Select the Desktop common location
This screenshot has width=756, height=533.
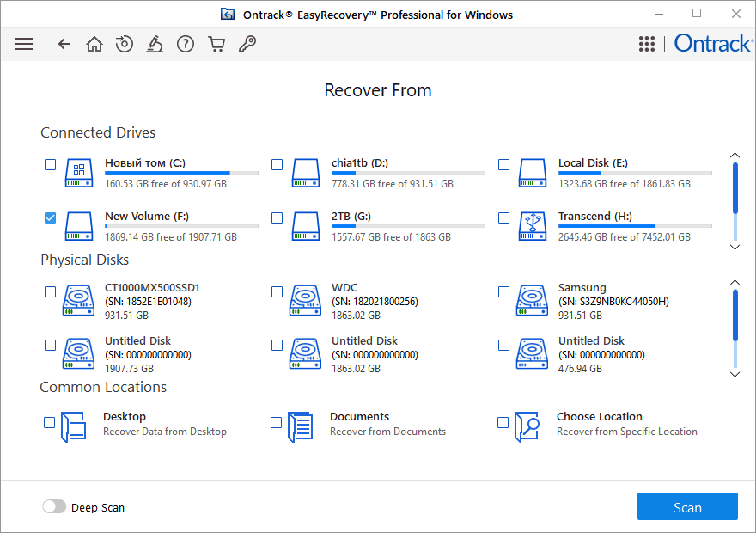pos(50,423)
